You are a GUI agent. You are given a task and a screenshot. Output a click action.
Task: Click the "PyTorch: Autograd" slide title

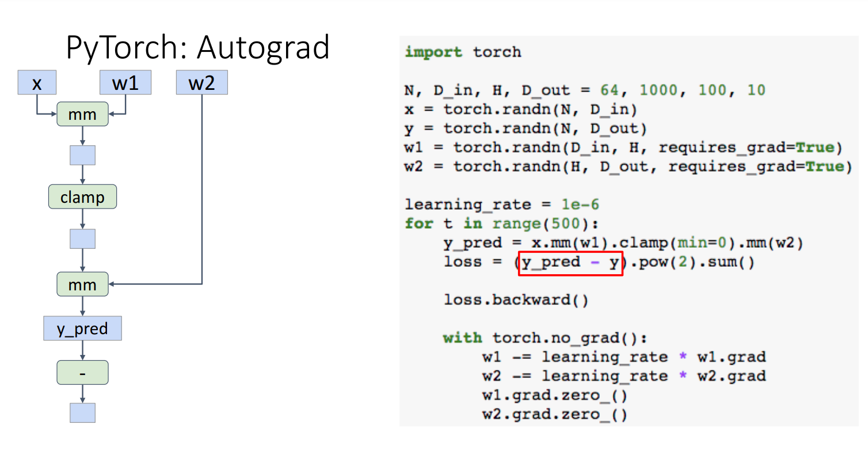(x=197, y=48)
